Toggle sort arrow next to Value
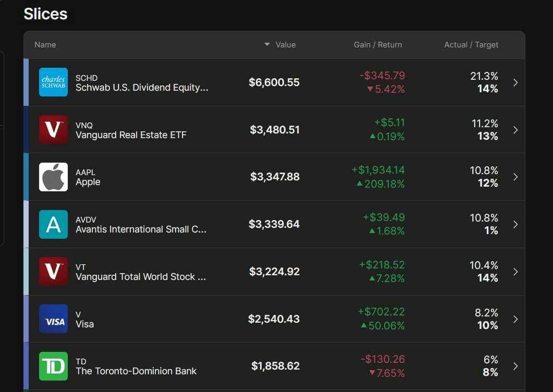Screen dimensions: 553x392 pos(267,44)
